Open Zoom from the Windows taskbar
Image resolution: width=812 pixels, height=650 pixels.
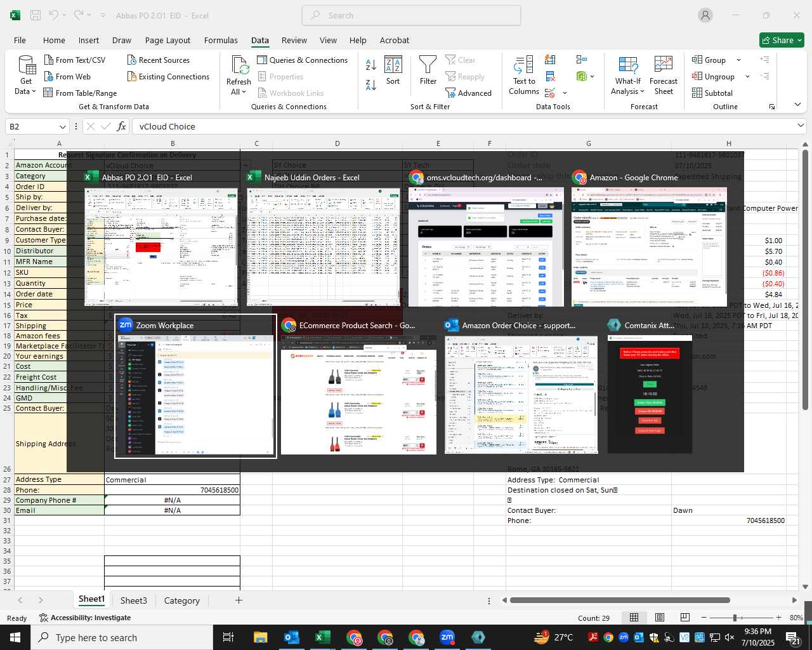coord(447,637)
